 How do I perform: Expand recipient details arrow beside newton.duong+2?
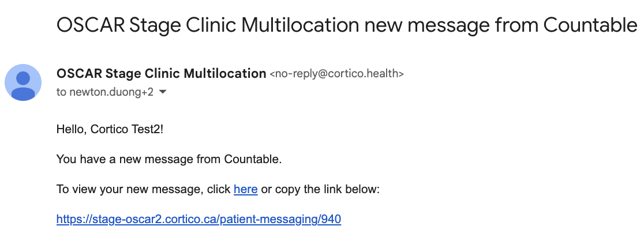tap(163, 92)
